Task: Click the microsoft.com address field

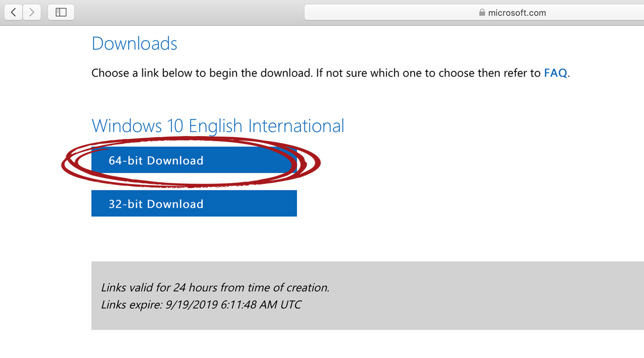Action: [474, 13]
